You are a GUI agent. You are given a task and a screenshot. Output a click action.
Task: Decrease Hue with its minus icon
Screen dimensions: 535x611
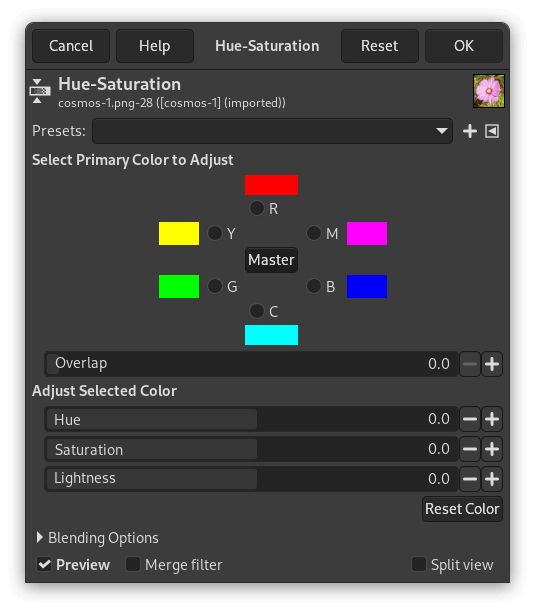(470, 419)
